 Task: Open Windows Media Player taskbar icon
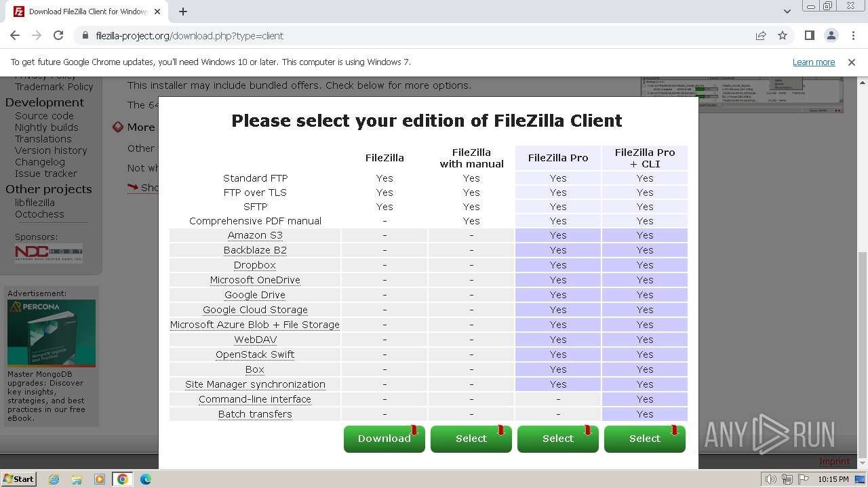(100, 479)
